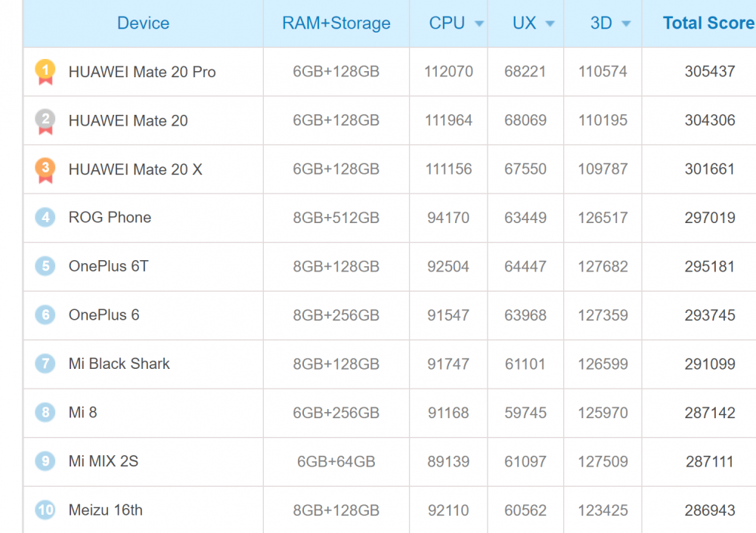
Task: Click the rank 5 badge beside OnePlus 6T
Action: click(45, 266)
